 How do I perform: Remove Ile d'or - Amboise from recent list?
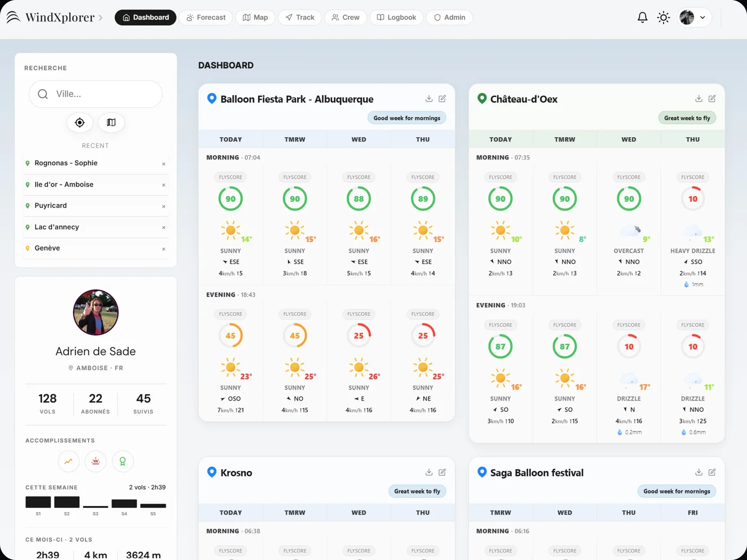[x=164, y=185]
